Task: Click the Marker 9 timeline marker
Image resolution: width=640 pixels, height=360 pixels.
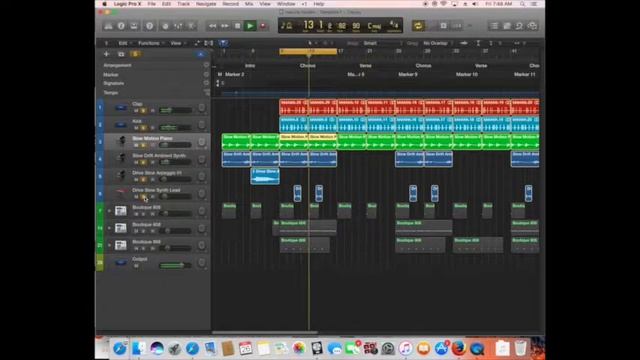Action: coord(408,75)
